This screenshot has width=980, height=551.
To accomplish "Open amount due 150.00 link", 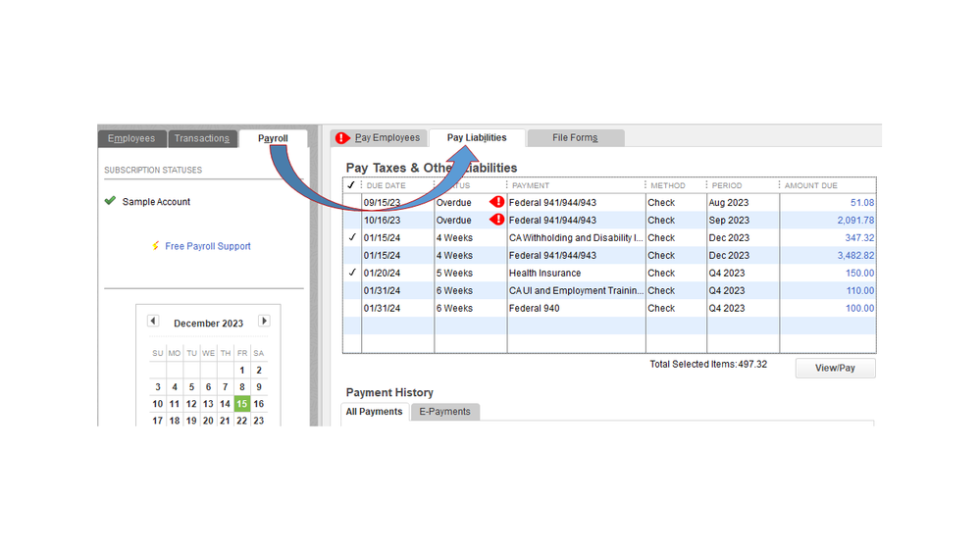I will coord(859,273).
